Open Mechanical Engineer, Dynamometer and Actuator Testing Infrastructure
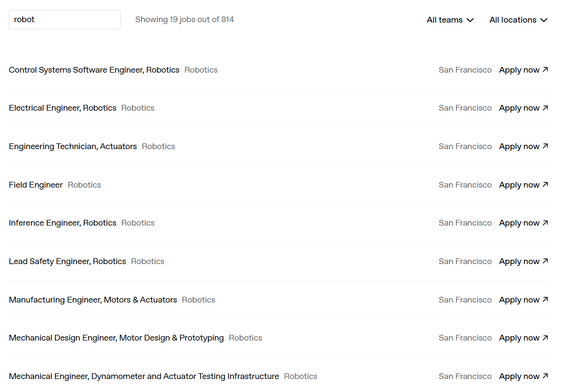 tap(144, 377)
